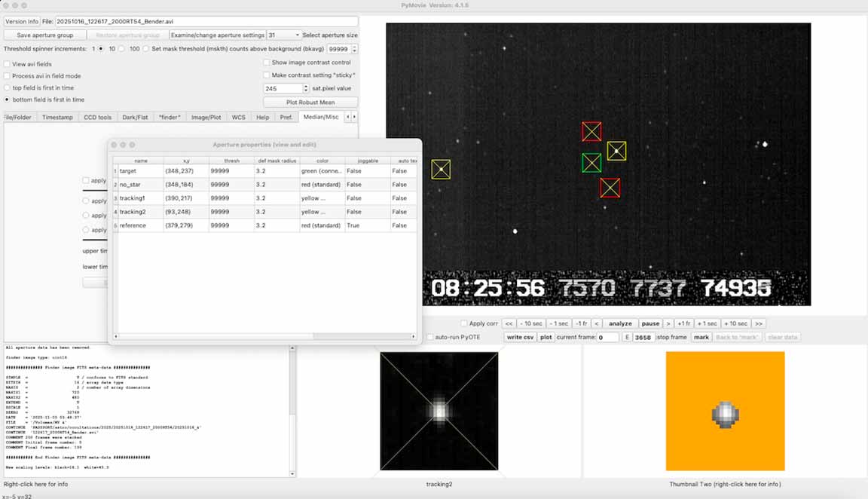Open the Timestamp tab
The image size is (868, 499).
(x=58, y=118)
